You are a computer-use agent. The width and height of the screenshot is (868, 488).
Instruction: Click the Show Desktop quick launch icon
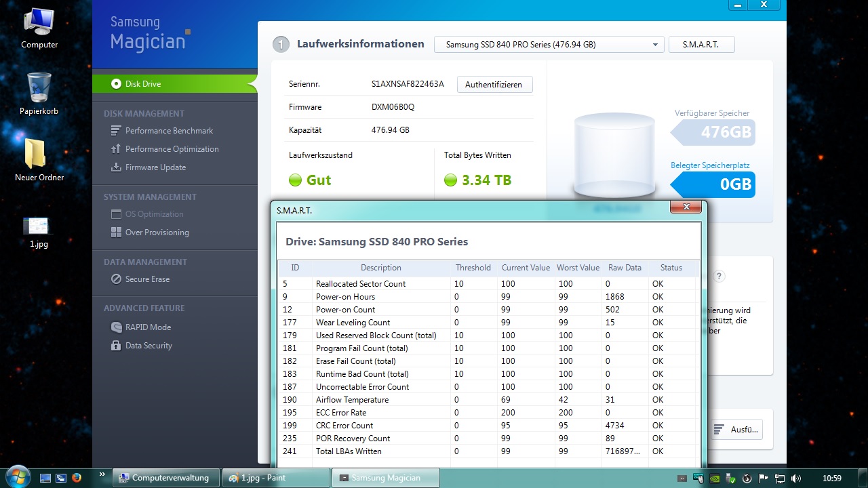click(45, 478)
